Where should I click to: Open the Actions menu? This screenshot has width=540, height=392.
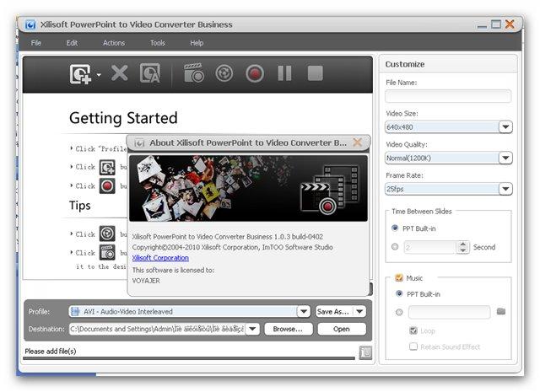(114, 43)
